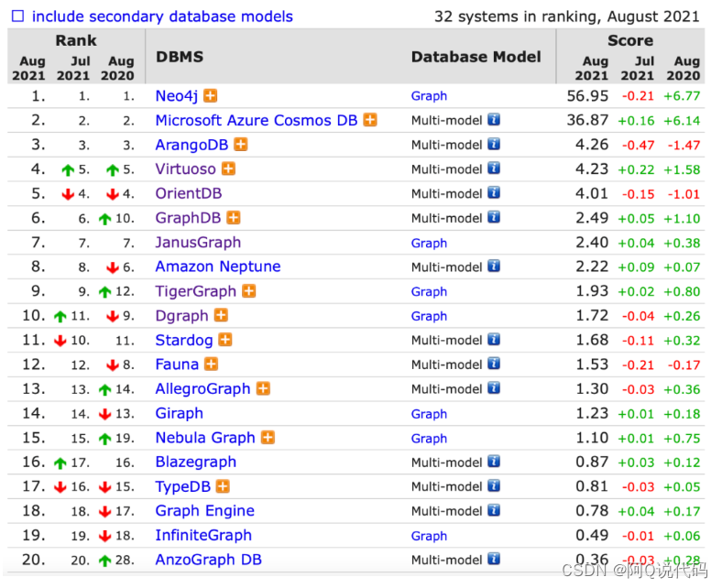This screenshot has height=588, width=722.
Task: Open the AllegroGraph link
Action: 202,389
